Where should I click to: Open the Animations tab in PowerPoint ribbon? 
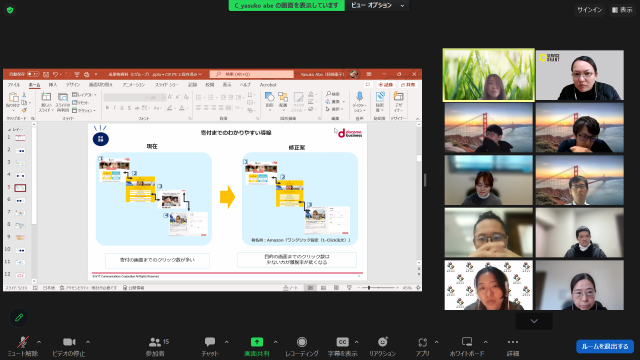point(134,85)
